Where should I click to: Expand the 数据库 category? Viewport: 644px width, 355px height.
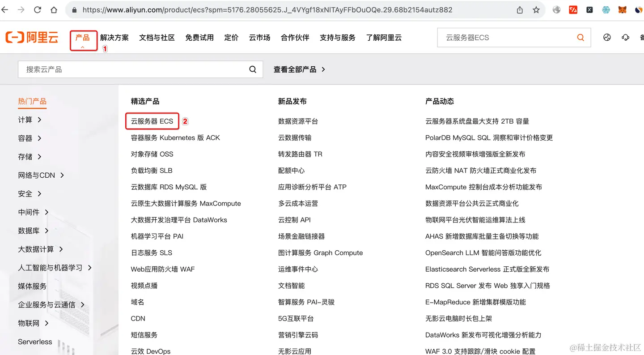click(33, 231)
